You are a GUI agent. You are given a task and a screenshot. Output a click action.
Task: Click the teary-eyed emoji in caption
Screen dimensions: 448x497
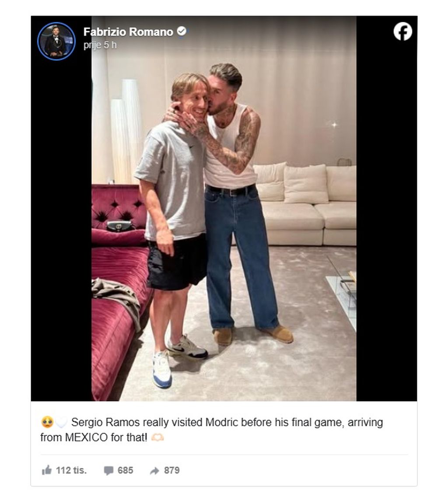tap(47, 423)
